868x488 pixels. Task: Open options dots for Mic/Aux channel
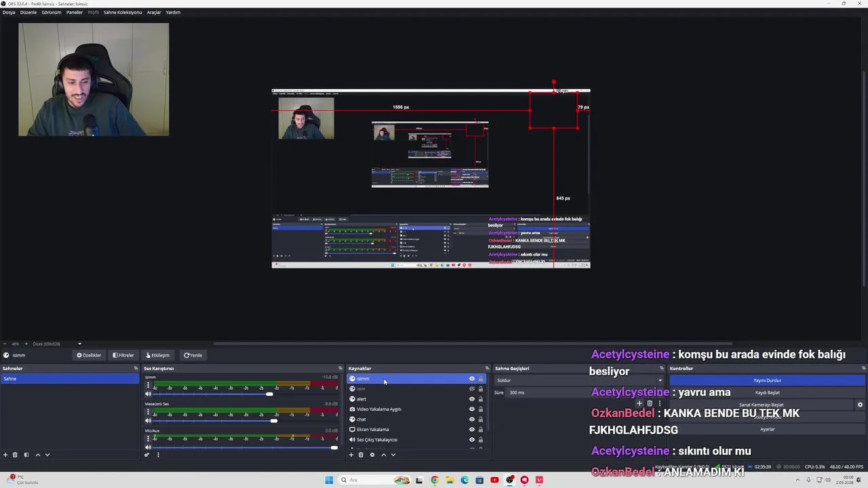pyautogui.click(x=148, y=439)
